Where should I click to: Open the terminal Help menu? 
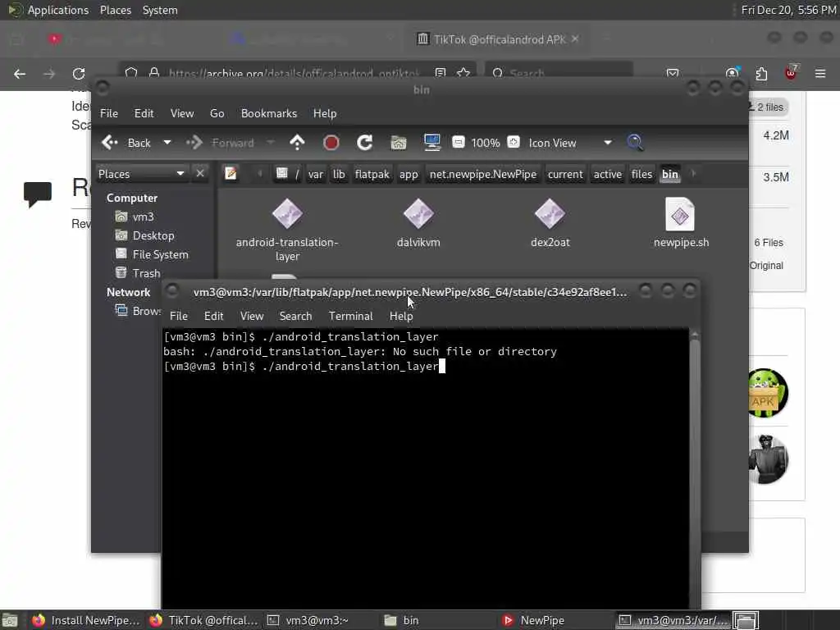point(401,316)
